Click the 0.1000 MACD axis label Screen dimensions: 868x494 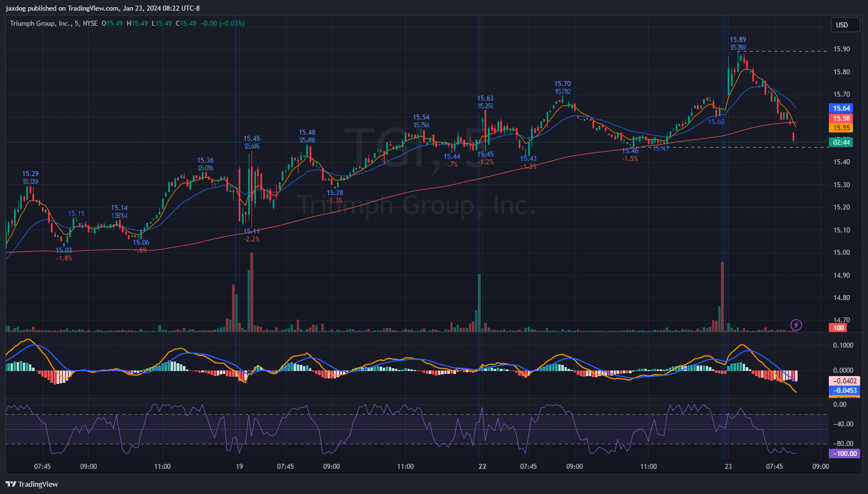843,345
